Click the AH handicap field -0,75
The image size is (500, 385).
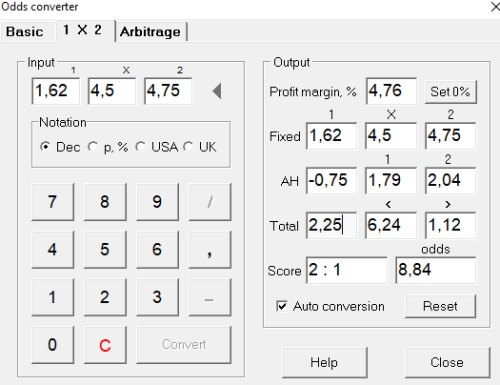[331, 180]
